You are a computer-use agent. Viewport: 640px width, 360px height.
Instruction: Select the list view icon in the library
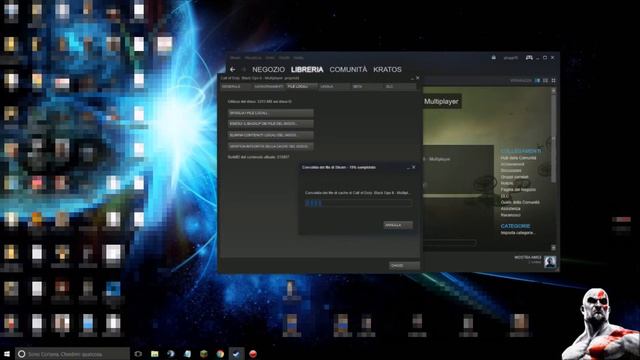click(545, 80)
